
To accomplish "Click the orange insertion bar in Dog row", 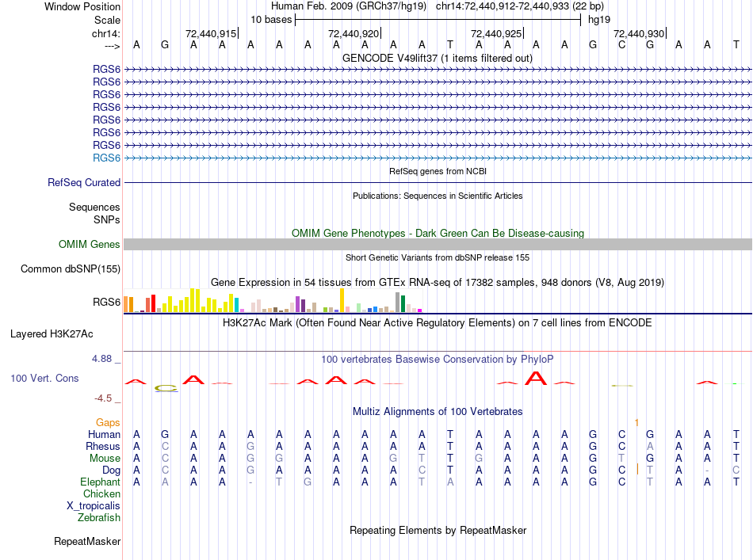I will click(637, 469).
